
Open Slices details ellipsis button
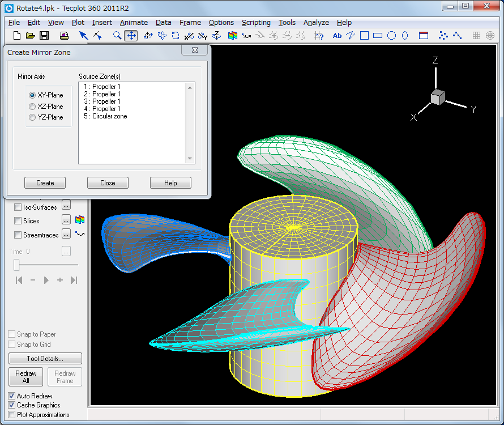(x=66, y=220)
